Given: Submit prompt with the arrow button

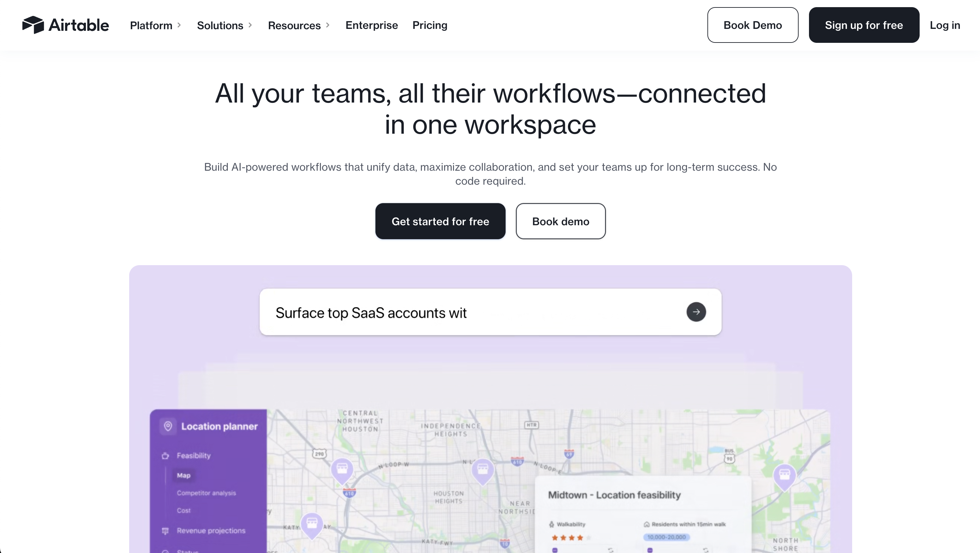Looking at the screenshot, I should click(x=696, y=312).
